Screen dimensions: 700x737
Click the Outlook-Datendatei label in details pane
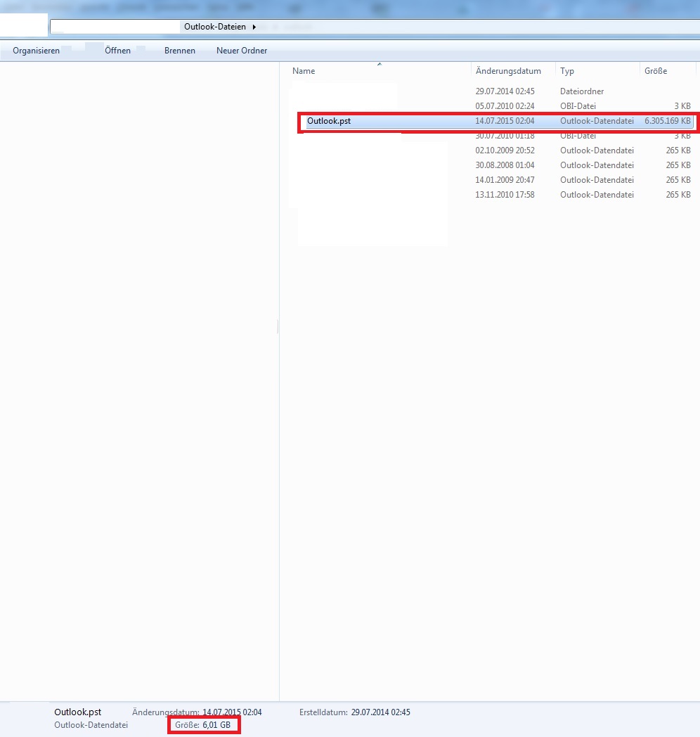point(91,725)
